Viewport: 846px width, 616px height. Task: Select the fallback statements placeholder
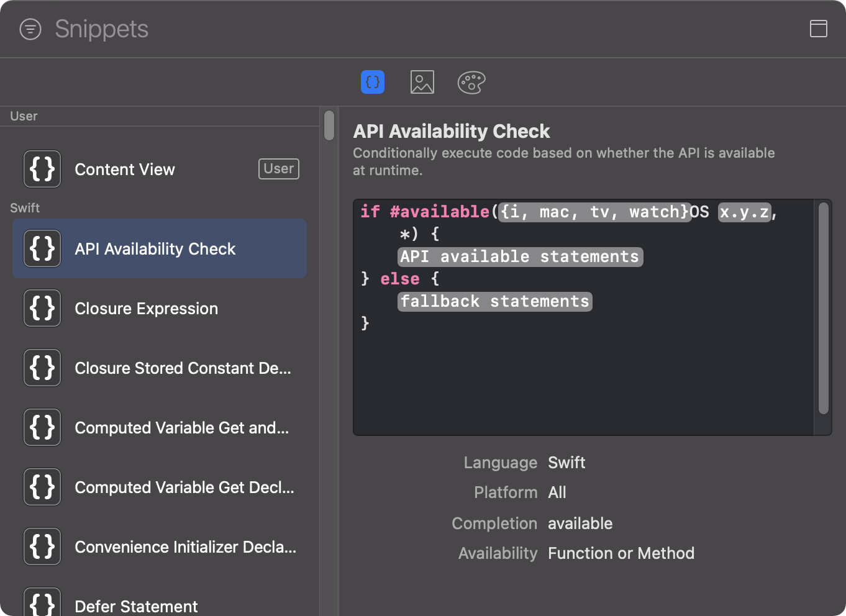tap(494, 301)
